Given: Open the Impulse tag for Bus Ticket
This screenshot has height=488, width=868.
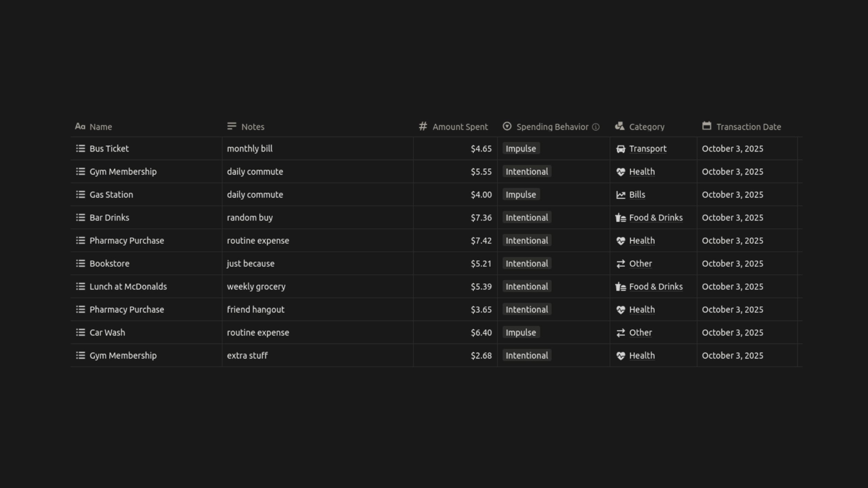Looking at the screenshot, I should point(521,148).
